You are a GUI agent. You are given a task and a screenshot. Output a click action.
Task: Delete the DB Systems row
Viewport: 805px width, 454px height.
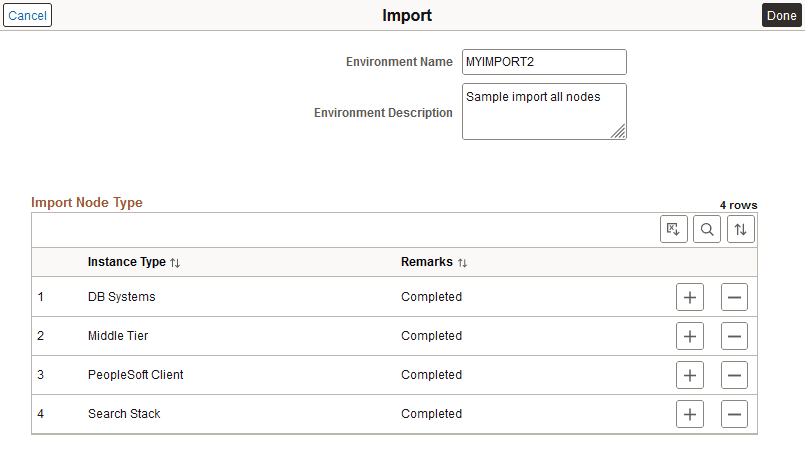[x=734, y=297]
